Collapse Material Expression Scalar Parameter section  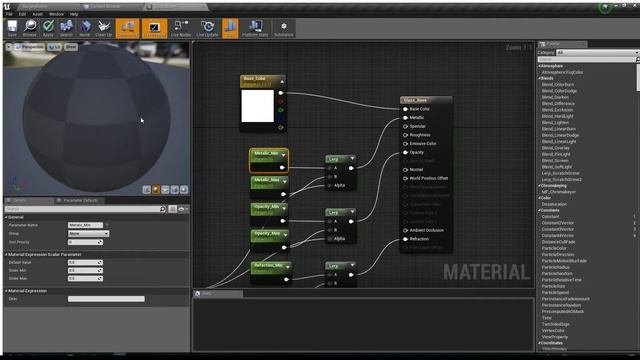[6, 255]
